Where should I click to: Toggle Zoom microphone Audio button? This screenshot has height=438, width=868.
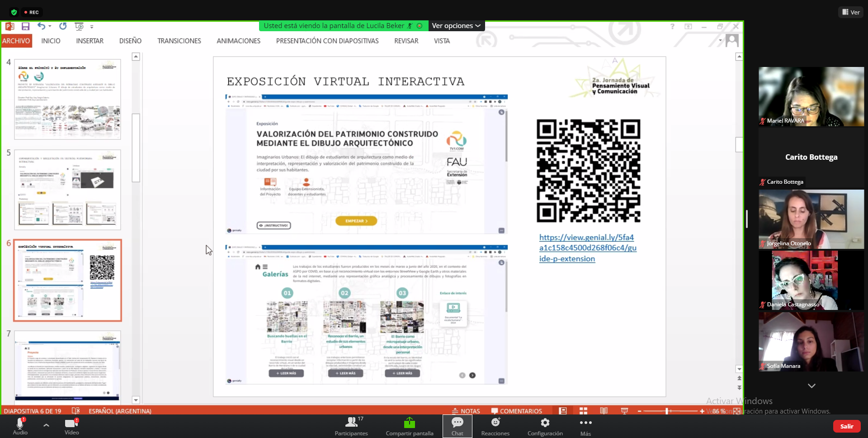pos(20,426)
